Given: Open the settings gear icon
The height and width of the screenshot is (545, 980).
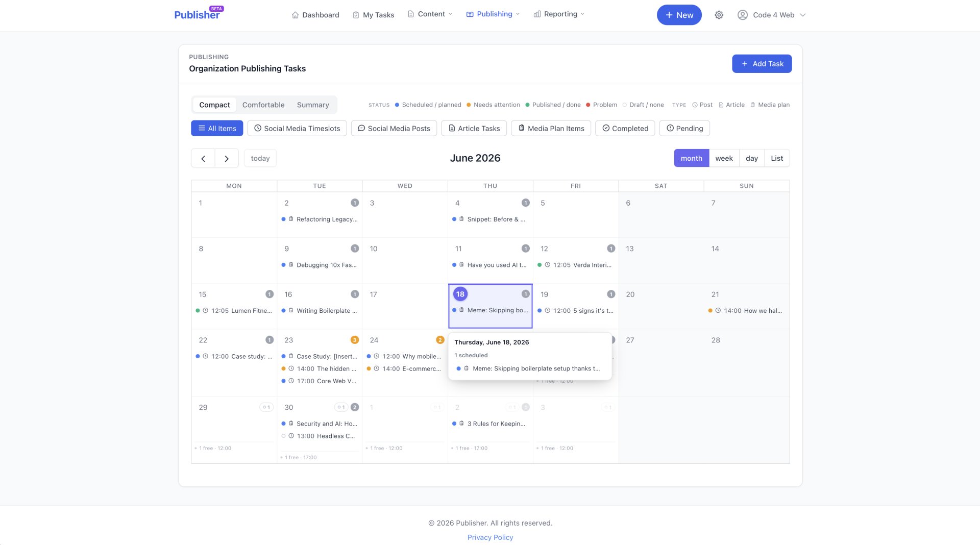Looking at the screenshot, I should tap(719, 15).
